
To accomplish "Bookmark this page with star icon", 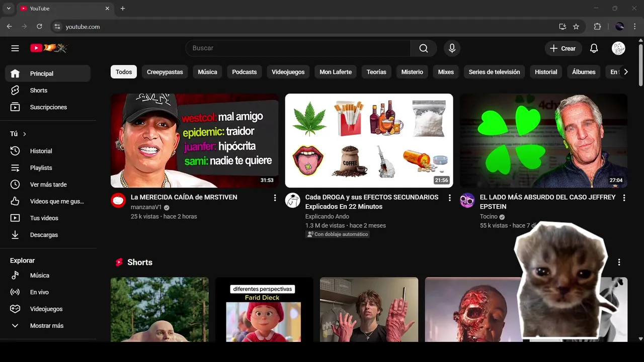I will (576, 27).
